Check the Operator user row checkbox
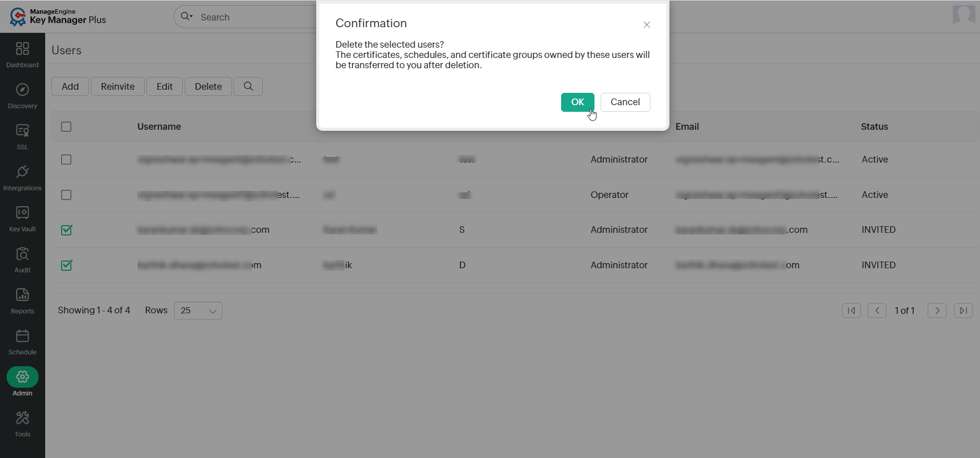Viewport: 980px width, 458px height. tap(66, 195)
